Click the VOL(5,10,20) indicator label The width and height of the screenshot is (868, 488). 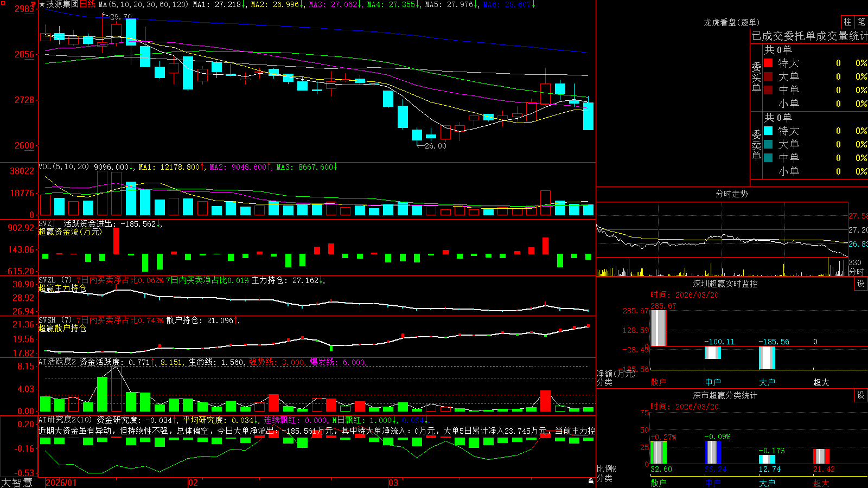(63, 167)
